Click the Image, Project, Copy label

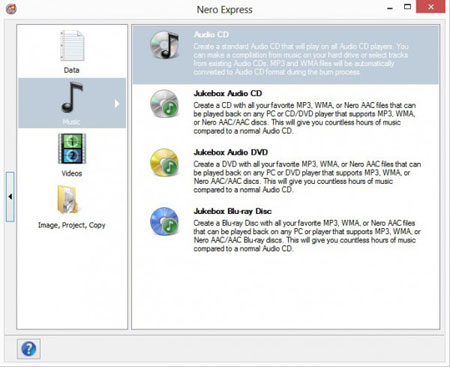[72, 225]
